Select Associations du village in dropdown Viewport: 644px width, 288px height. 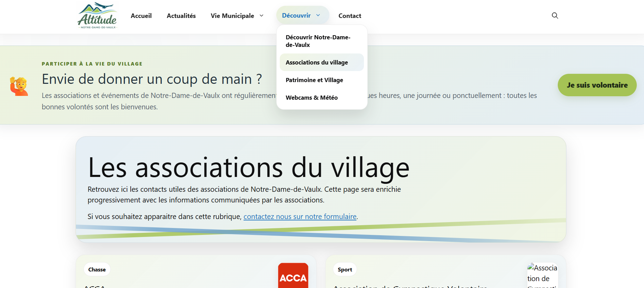[x=321, y=62]
